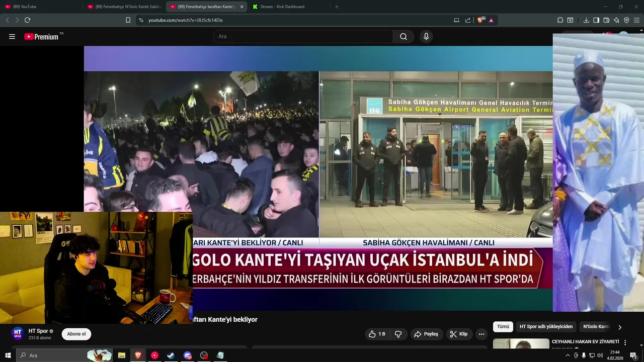Open Steam from taskbar
The width and height of the screenshot is (644, 362).
click(171, 355)
